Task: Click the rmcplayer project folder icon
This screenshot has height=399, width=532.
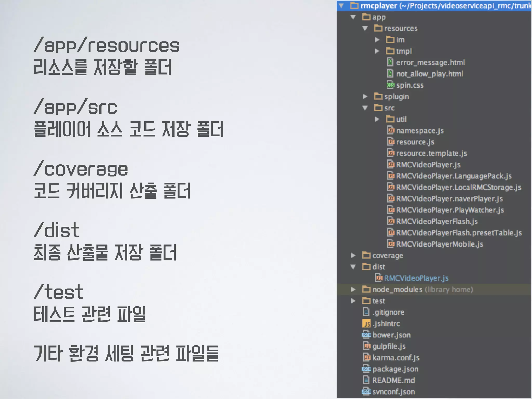Action: [355, 5]
